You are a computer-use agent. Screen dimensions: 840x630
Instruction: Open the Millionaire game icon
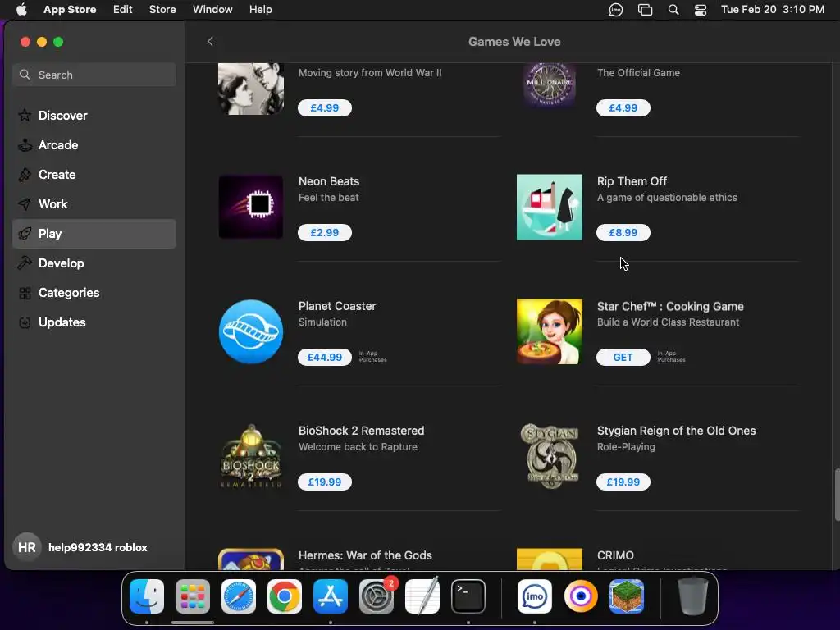(549, 85)
